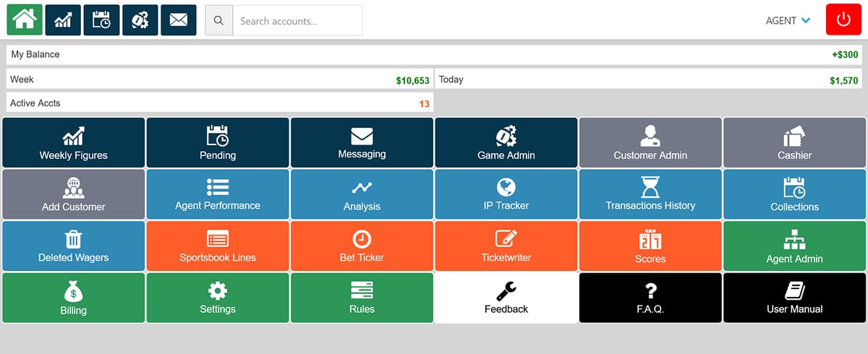Open the Deleted Wagers tile
The image size is (868, 354).
pyautogui.click(x=73, y=246)
